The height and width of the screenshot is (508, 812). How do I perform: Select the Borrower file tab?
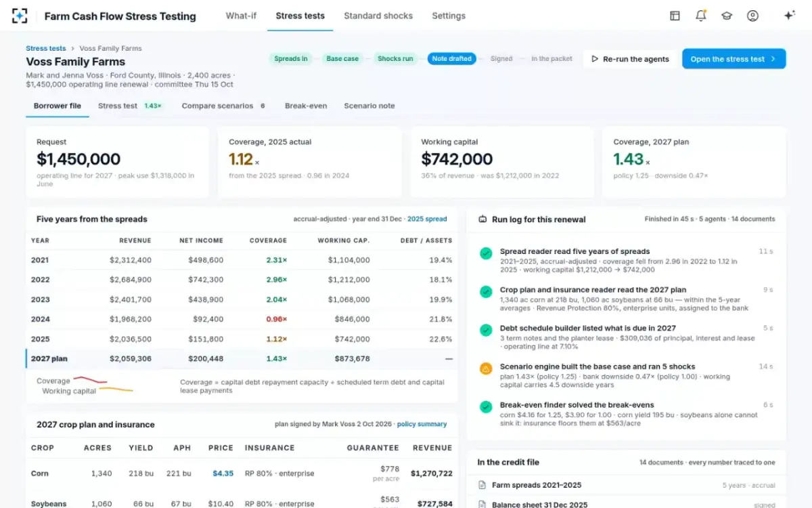(58, 106)
